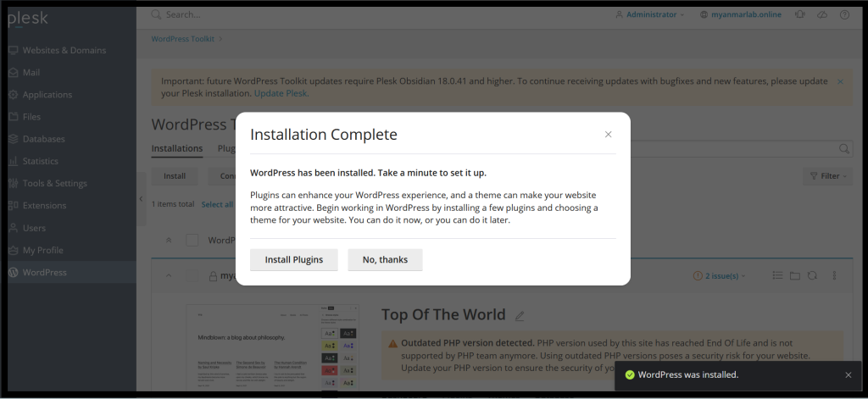Click the Outdated PHP warning triangle icon
The height and width of the screenshot is (399, 868).
(392, 343)
